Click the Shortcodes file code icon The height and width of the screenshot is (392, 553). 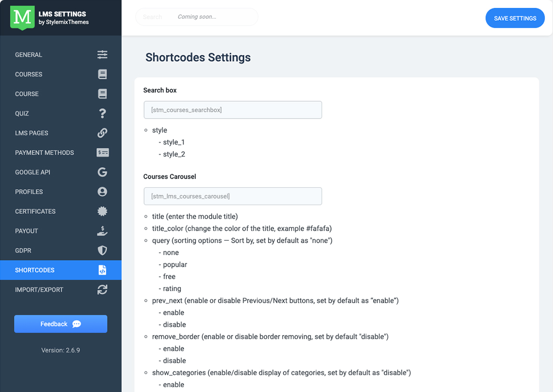(x=102, y=270)
